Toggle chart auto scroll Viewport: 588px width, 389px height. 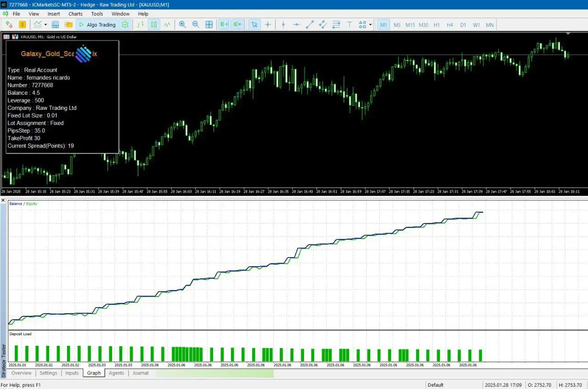coord(224,25)
